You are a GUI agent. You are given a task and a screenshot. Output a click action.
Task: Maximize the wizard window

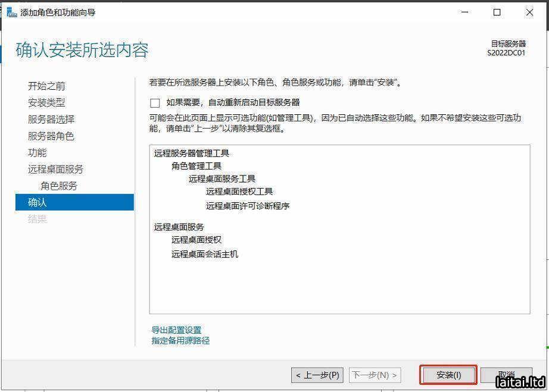[497, 12]
